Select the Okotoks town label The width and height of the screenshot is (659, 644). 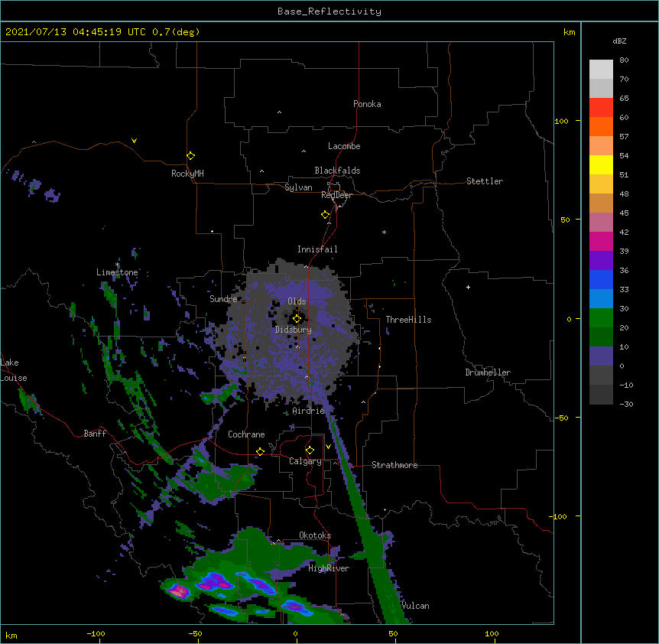[x=315, y=535]
